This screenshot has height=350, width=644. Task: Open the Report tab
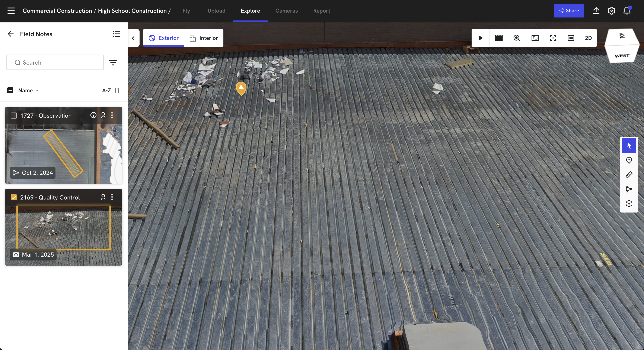click(322, 11)
